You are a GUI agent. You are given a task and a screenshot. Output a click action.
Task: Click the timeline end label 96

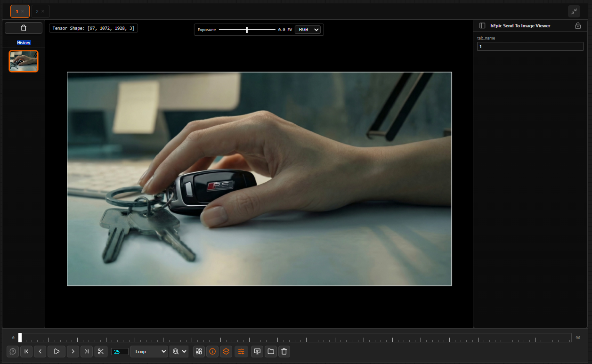click(578, 338)
